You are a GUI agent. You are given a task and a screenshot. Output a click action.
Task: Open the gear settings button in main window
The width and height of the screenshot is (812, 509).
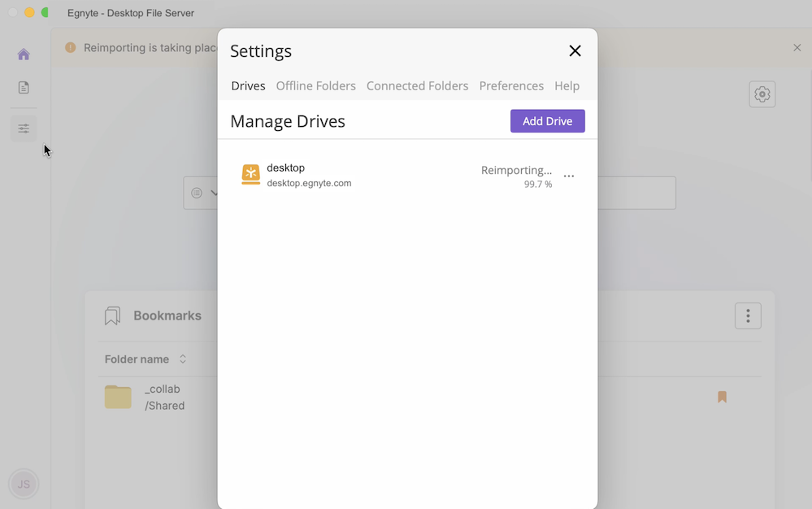point(762,94)
